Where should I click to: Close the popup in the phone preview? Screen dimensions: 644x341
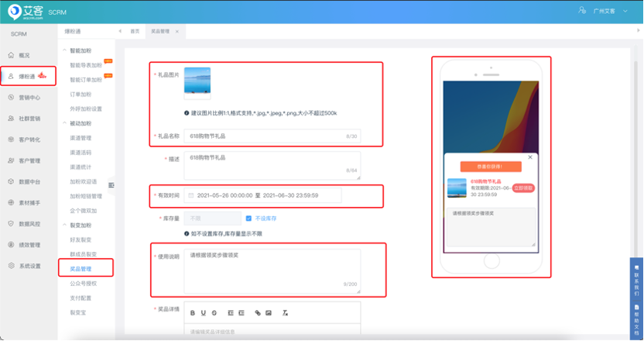pyautogui.click(x=529, y=157)
